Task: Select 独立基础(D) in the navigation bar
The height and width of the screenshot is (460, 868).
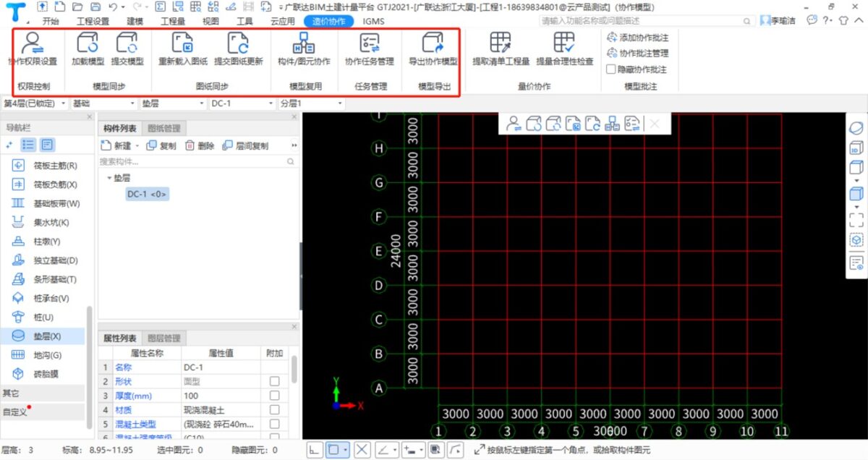Action: coord(46,260)
